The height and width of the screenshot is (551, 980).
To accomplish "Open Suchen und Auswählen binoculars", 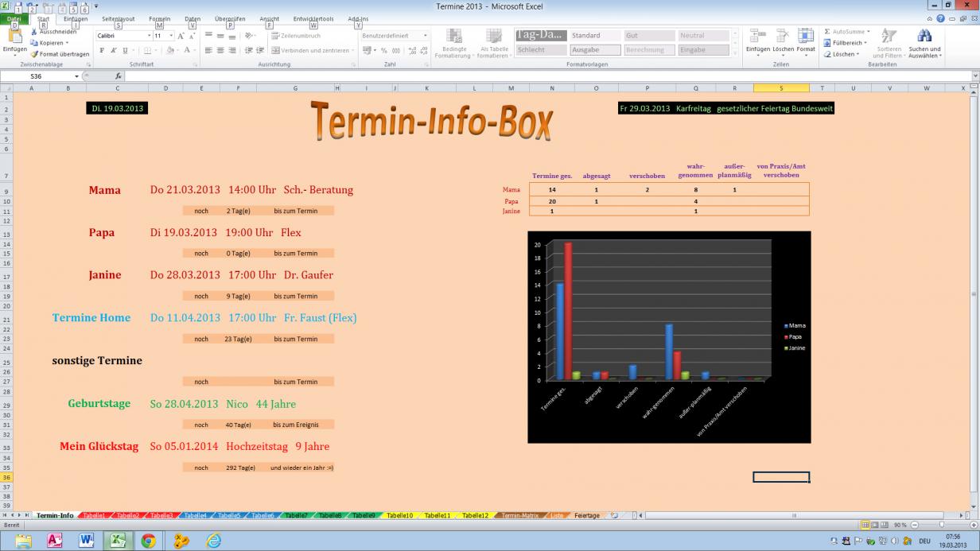I will pyautogui.click(x=924, y=37).
